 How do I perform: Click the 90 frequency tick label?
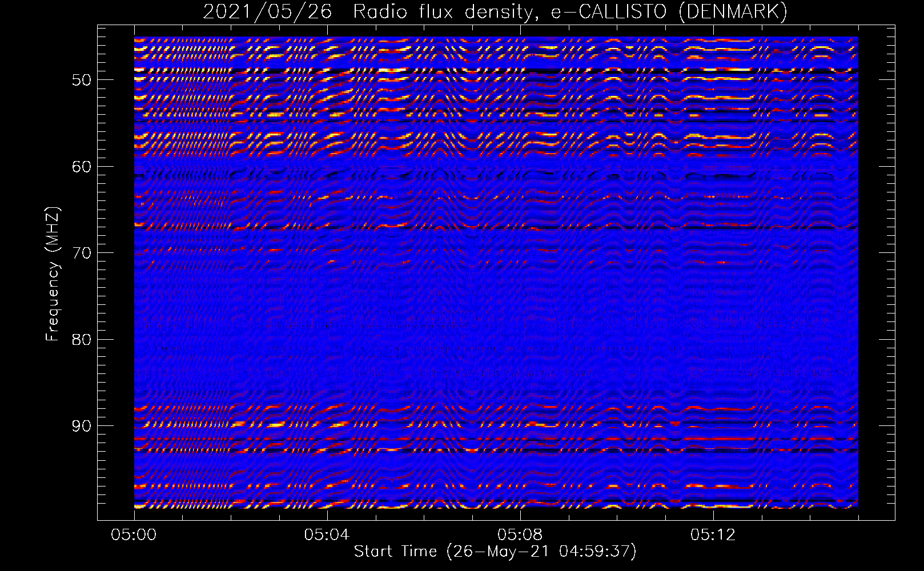(82, 427)
